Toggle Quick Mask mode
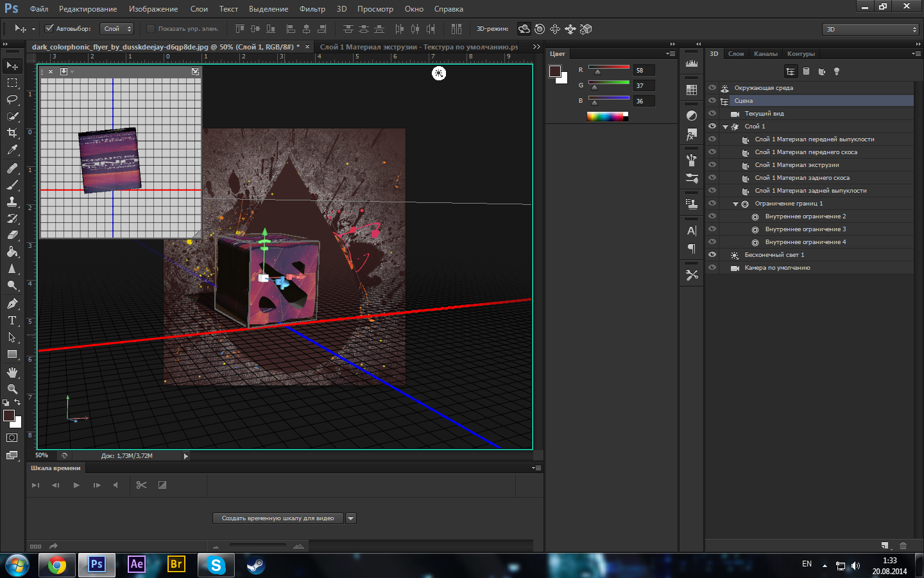The width and height of the screenshot is (924, 578). 12,438
